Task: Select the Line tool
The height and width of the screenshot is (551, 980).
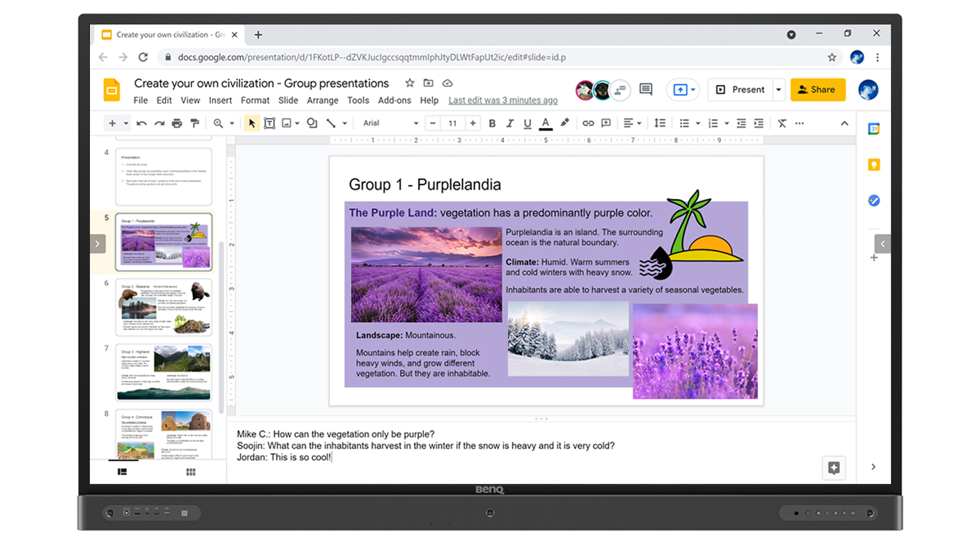Action: [329, 123]
